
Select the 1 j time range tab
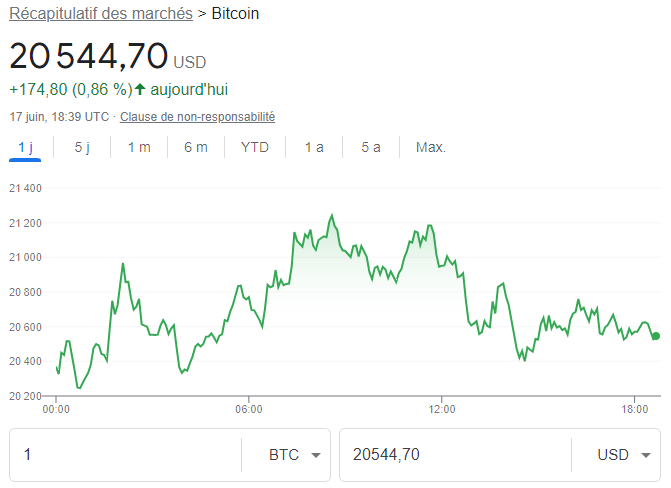coord(25,147)
